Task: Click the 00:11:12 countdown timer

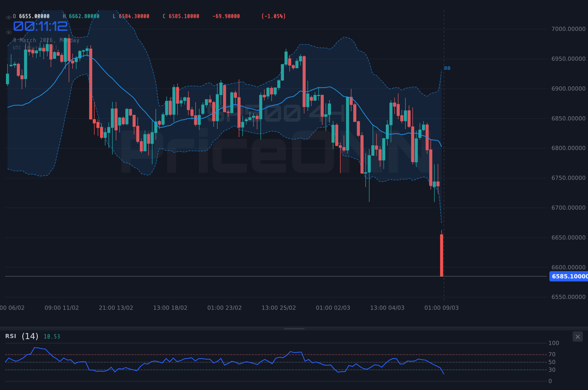Action: click(x=40, y=26)
